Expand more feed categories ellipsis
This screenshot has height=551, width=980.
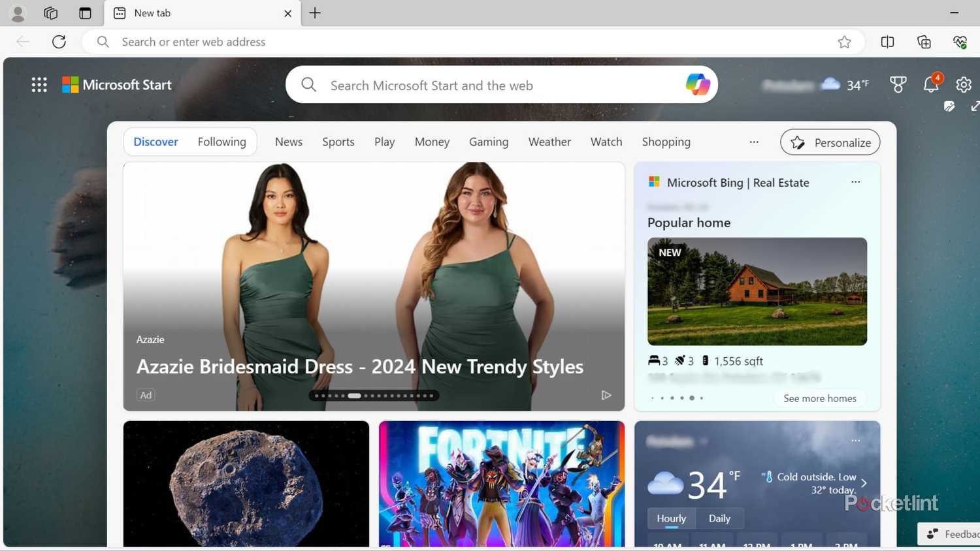pyautogui.click(x=754, y=142)
